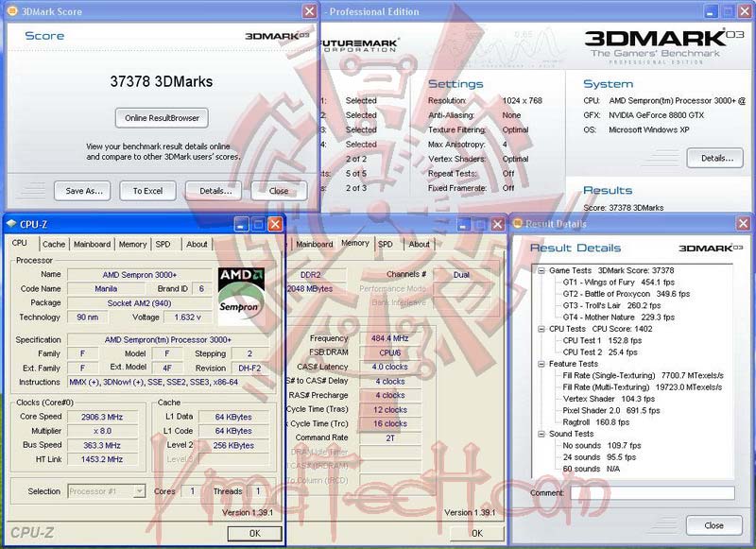
Task: Open SPD tab in front CPU-Z window
Action: click(x=163, y=245)
